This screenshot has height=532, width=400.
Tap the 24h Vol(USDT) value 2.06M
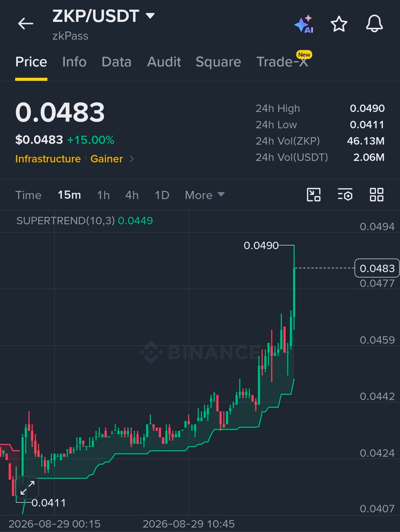[x=369, y=157]
